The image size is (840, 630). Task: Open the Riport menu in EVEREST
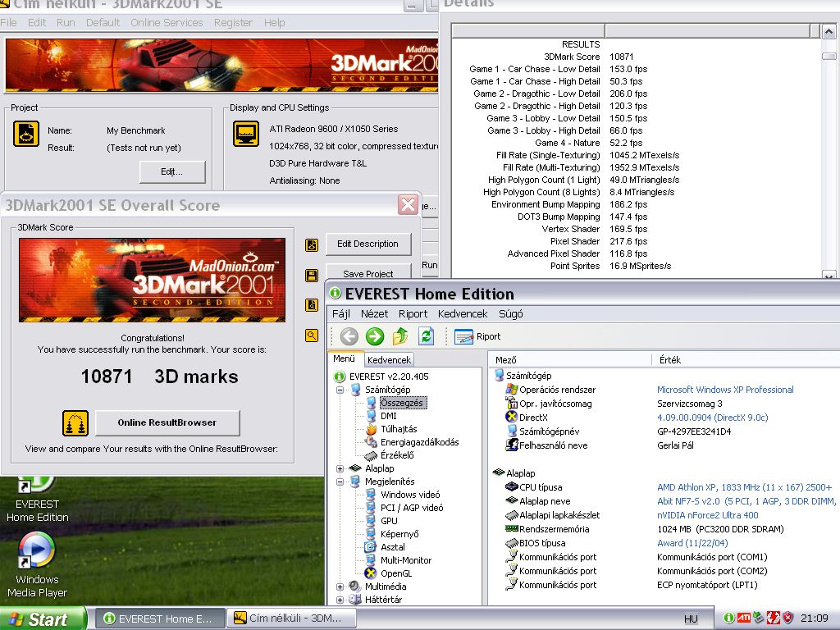click(413, 314)
